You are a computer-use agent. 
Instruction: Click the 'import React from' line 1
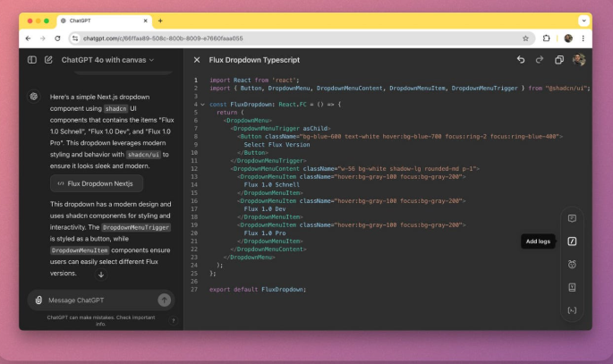point(254,80)
